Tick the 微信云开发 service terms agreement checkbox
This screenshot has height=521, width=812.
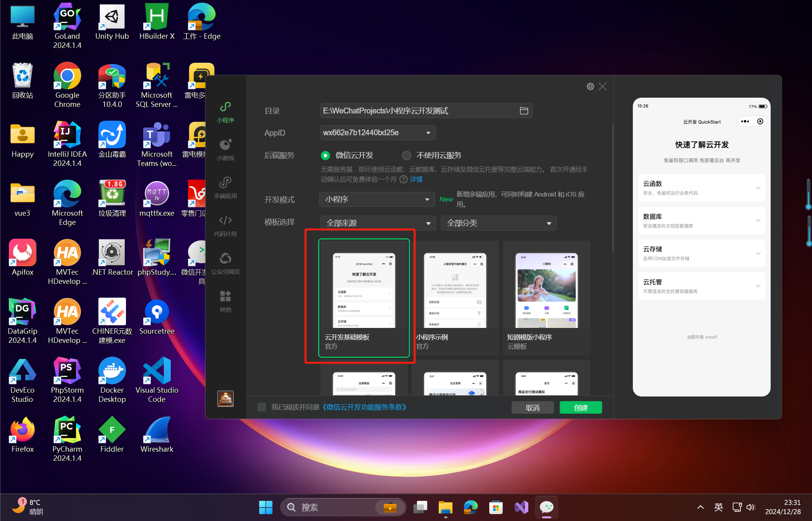(262, 407)
